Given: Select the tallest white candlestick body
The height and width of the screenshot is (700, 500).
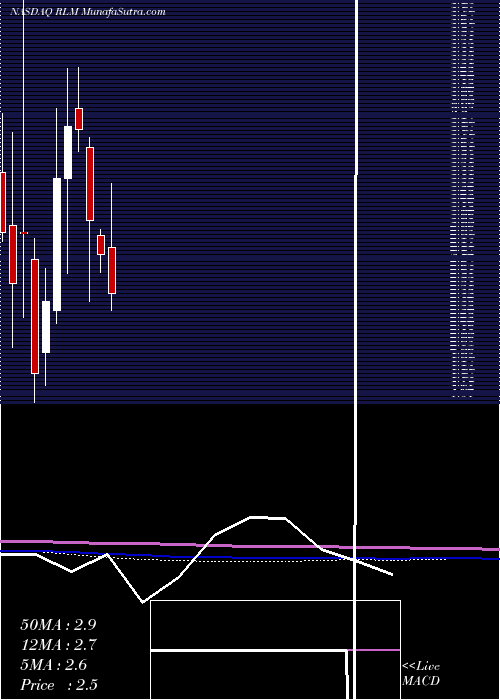Looking at the screenshot, I should (x=57, y=245).
